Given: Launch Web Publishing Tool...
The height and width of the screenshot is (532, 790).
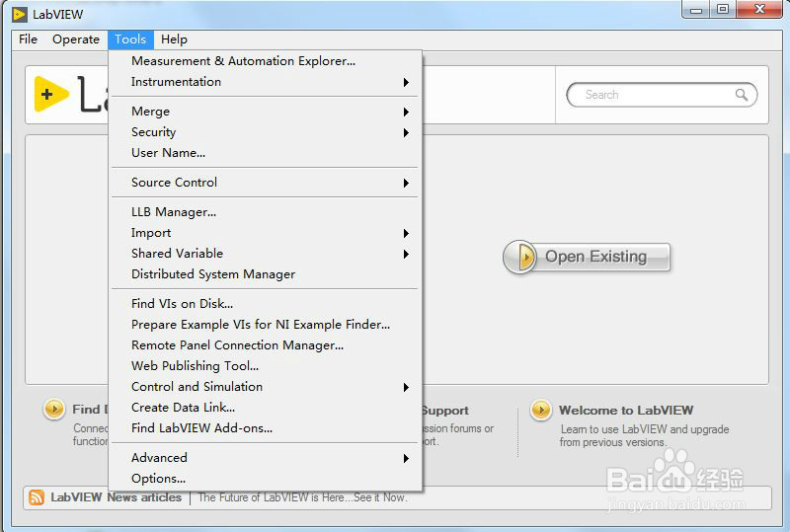Looking at the screenshot, I should coord(265,366).
